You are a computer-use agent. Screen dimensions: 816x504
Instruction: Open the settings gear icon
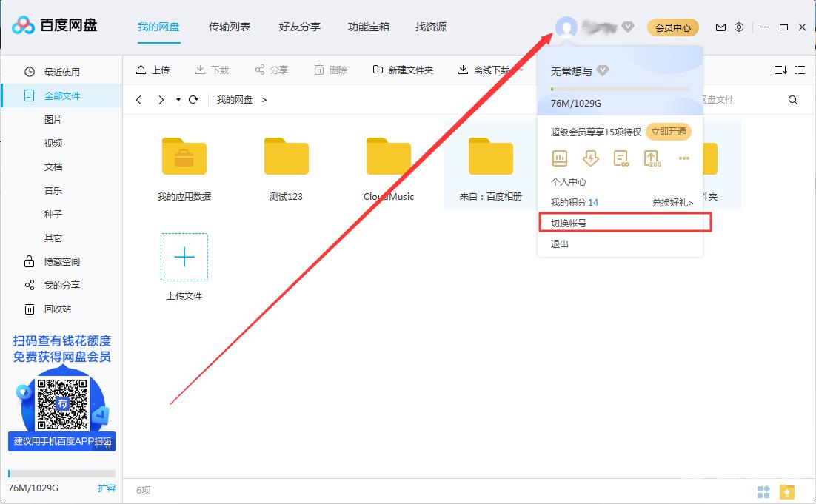[738, 27]
